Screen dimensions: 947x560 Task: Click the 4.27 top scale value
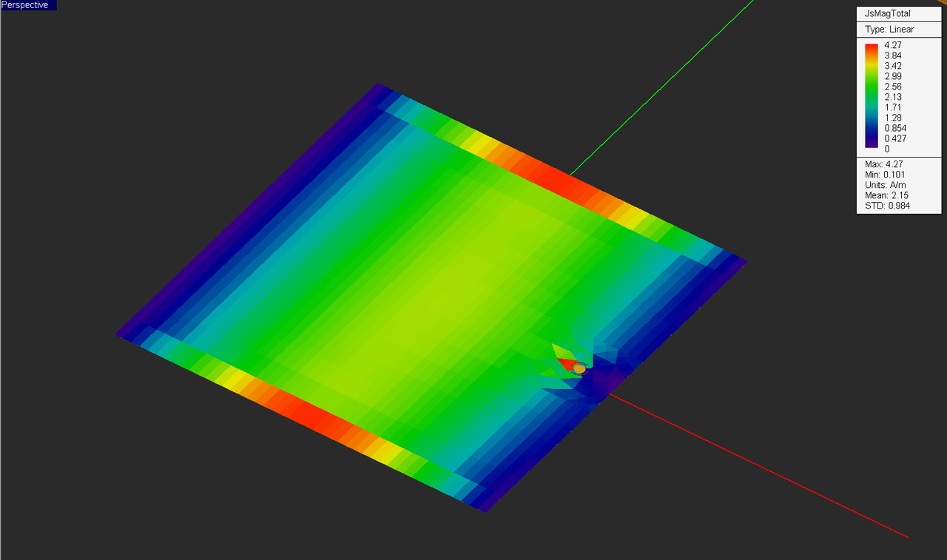(x=892, y=45)
